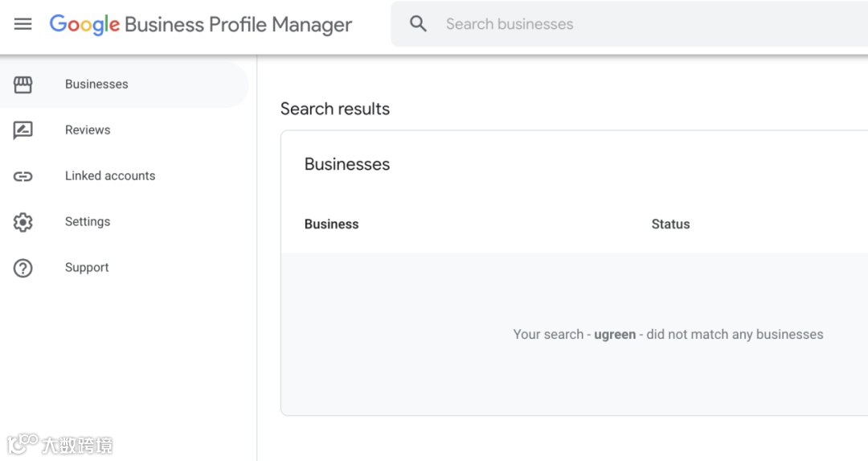
Task: Click the Businesses storefront icon
Action: click(23, 84)
